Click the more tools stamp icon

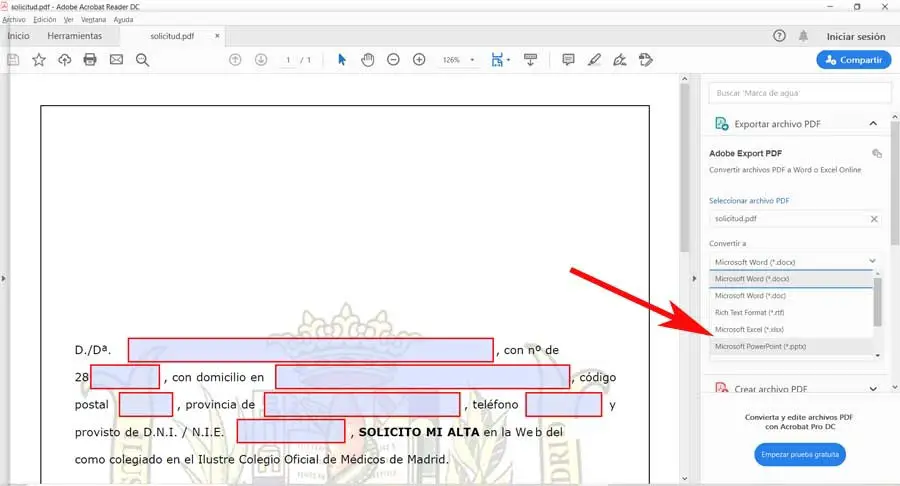point(646,60)
